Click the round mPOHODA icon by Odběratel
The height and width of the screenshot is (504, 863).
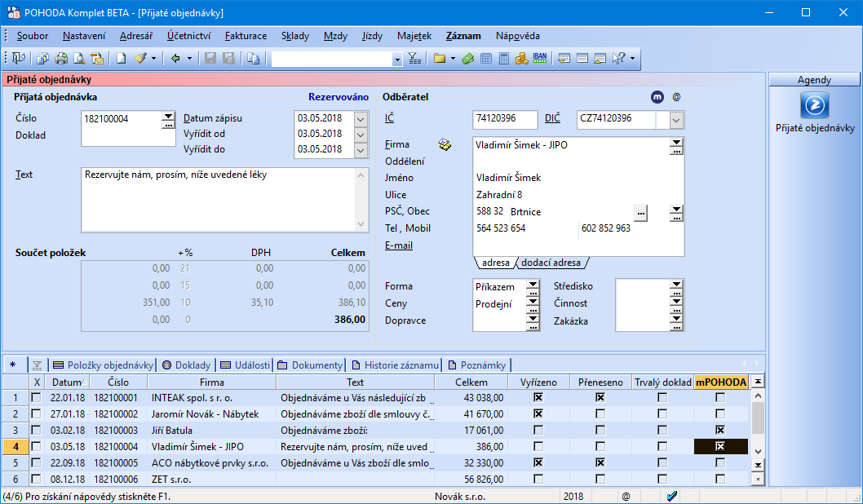657,97
